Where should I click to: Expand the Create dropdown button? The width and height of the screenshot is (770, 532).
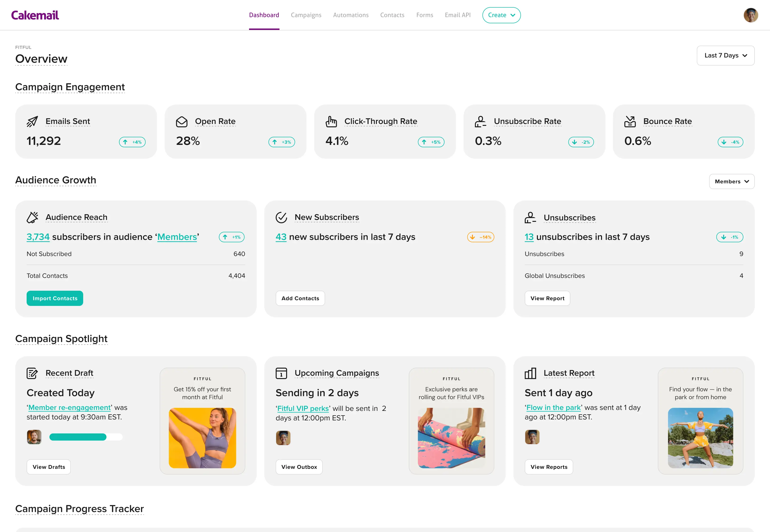[x=501, y=15]
